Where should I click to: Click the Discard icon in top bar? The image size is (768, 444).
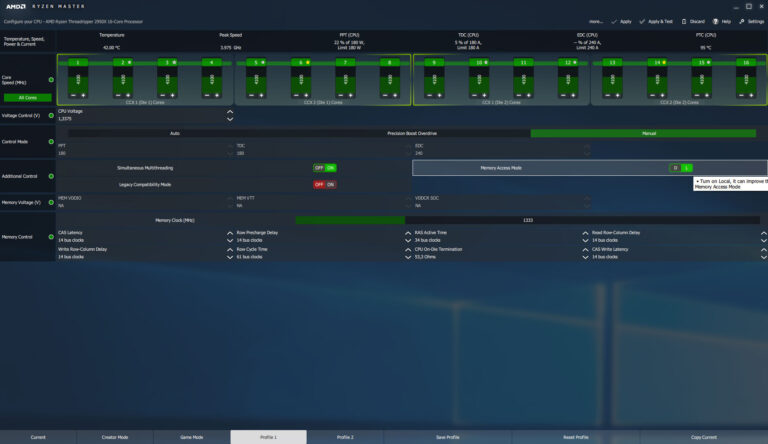tap(684, 21)
